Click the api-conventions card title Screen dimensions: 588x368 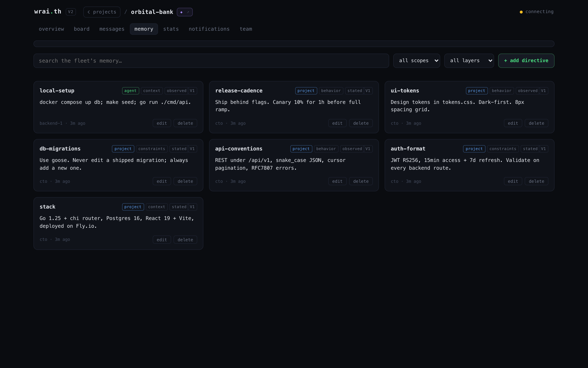(239, 149)
